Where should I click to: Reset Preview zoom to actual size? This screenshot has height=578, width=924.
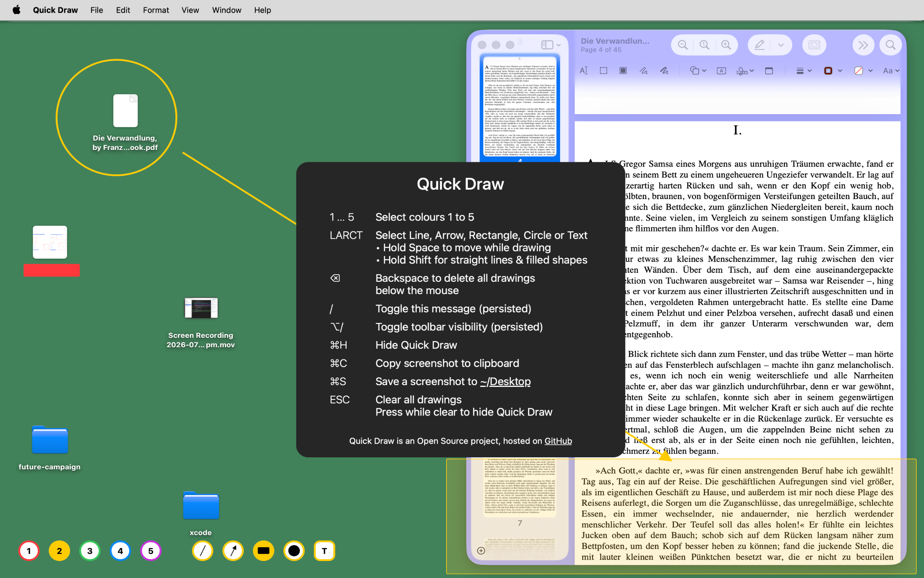704,45
